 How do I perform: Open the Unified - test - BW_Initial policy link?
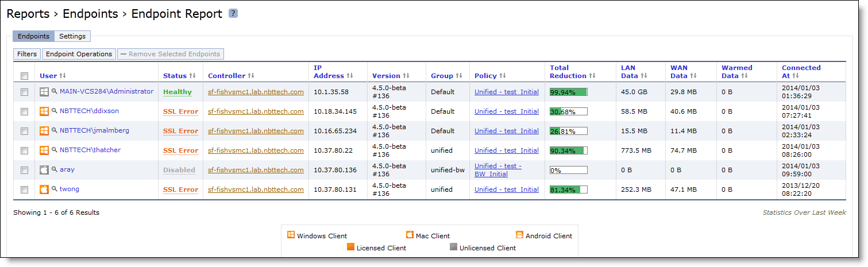click(498, 170)
